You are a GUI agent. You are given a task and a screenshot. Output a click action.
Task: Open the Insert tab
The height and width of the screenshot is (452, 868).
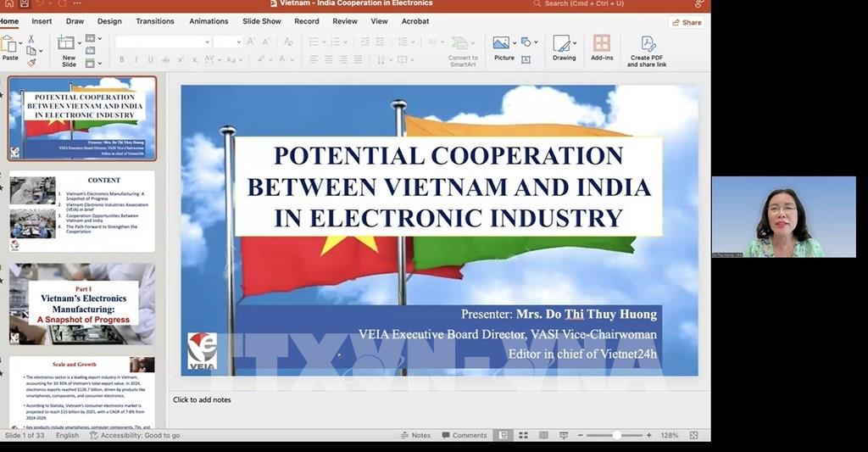[x=42, y=21]
